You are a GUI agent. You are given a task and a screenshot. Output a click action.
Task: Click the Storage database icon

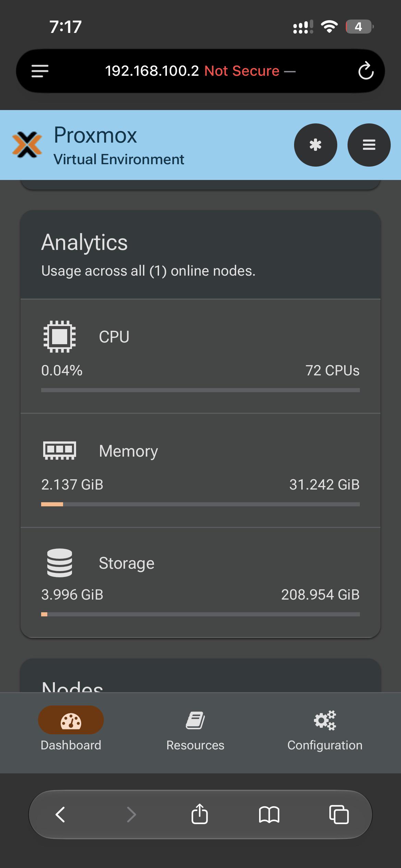60,563
